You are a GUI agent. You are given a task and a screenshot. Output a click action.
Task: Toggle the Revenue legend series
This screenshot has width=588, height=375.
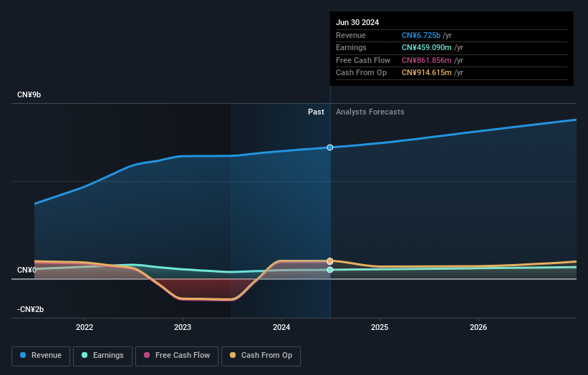click(x=41, y=356)
